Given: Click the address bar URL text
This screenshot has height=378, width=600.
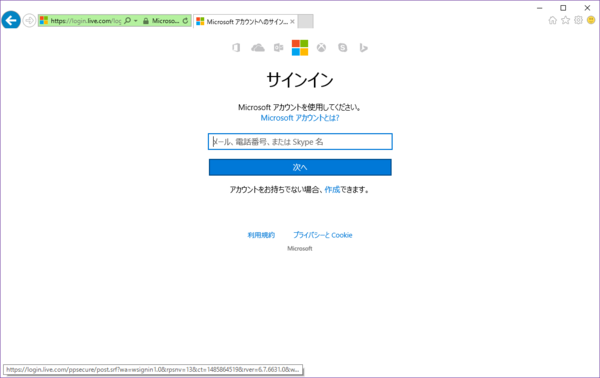Looking at the screenshot, I should tap(86, 21).
